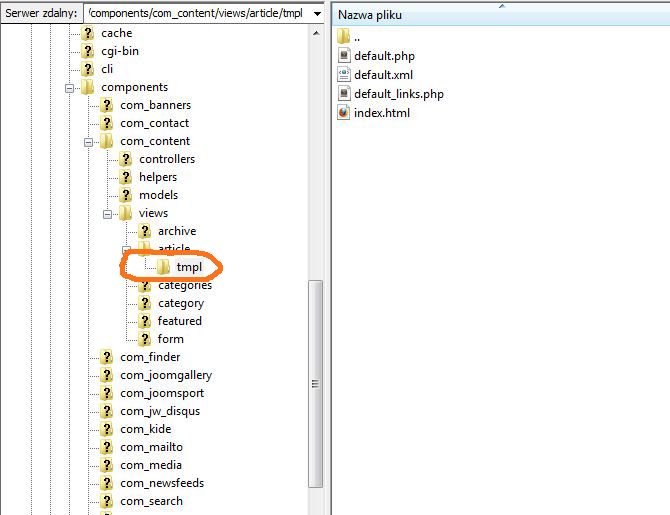
Task: Click the default_links.php file icon
Action: (x=344, y=94)
